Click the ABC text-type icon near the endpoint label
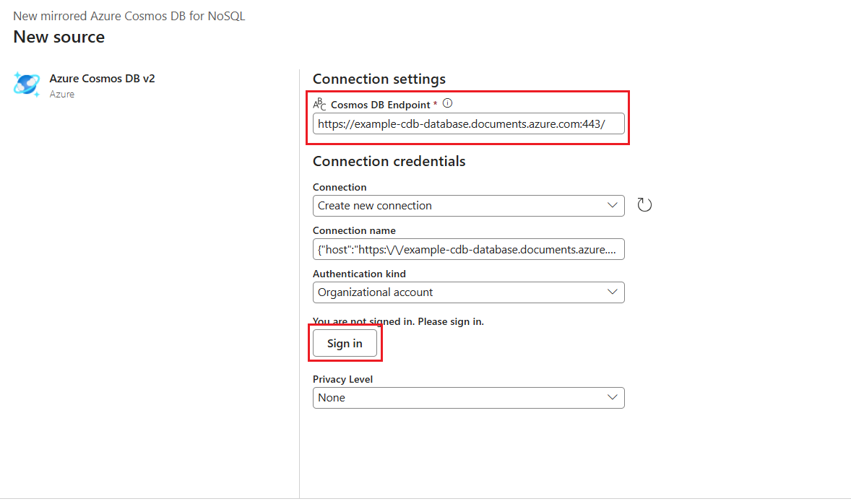851x504 pixels. pos(319,103)
